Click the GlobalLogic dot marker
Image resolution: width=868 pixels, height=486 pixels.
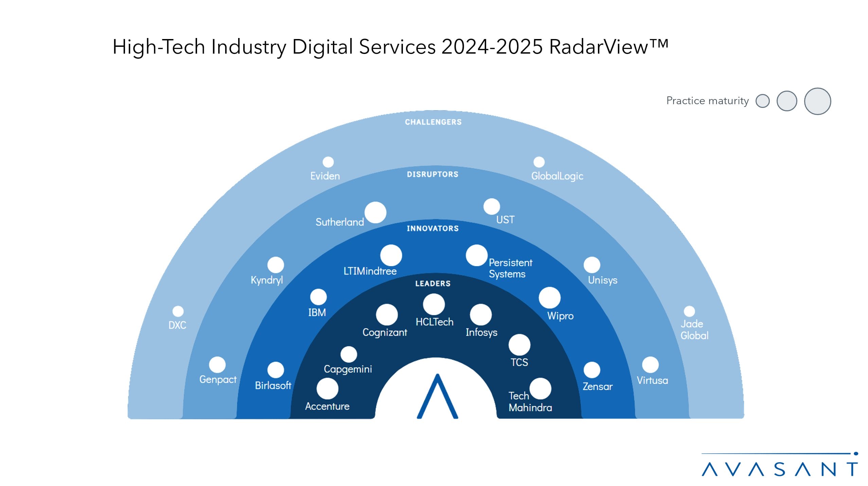[539, 162]
